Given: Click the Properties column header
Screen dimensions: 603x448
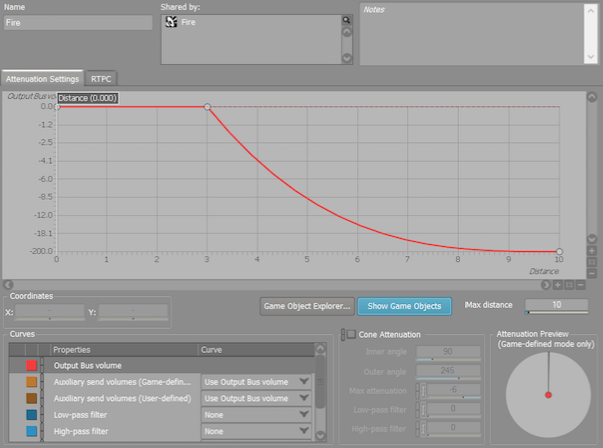Looking at the screenshot, I should pos(124,350).
